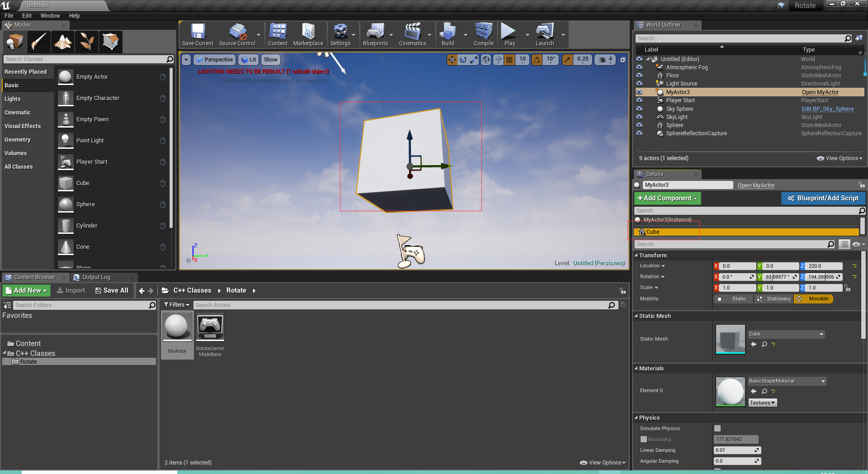
Task: Select the MyActor asset thumbnail
Action: tap(177, 327)
